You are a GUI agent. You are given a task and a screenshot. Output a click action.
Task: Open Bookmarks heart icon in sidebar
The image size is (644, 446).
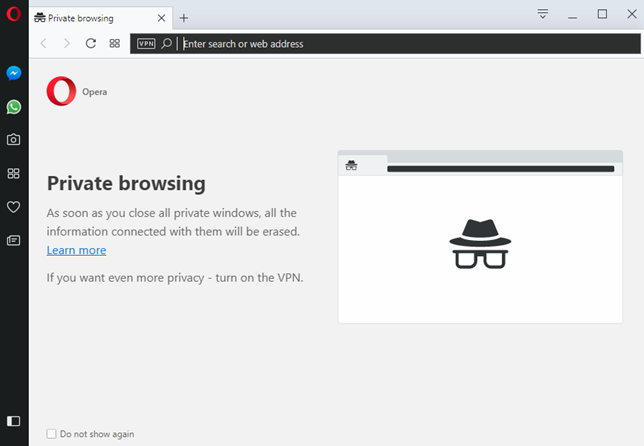tap(14, 207)
